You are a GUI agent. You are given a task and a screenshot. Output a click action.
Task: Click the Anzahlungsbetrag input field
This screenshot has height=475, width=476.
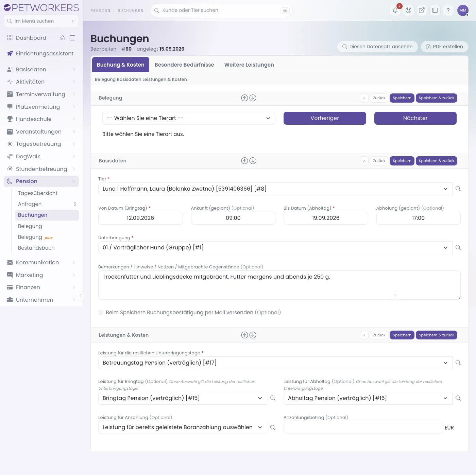coord(363,427)
